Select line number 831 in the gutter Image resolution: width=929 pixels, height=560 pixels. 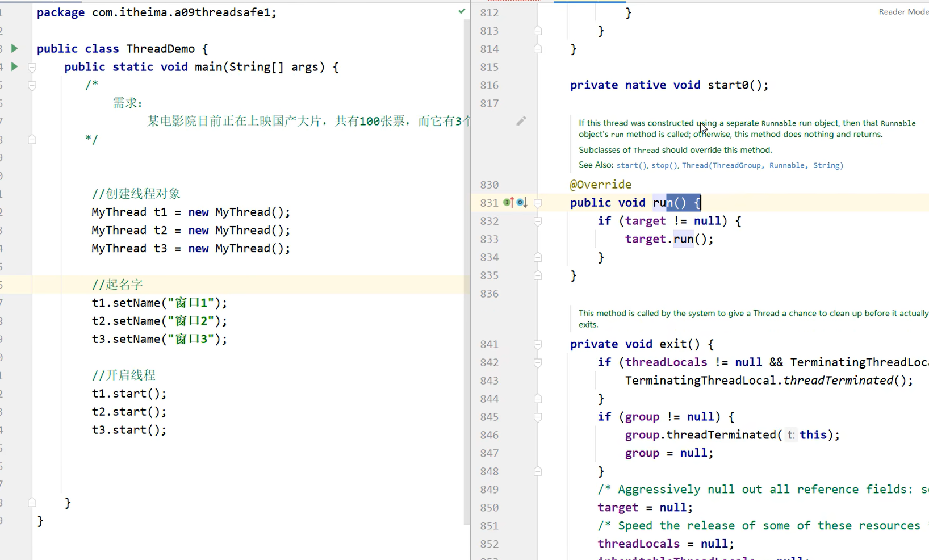point(489,202)
